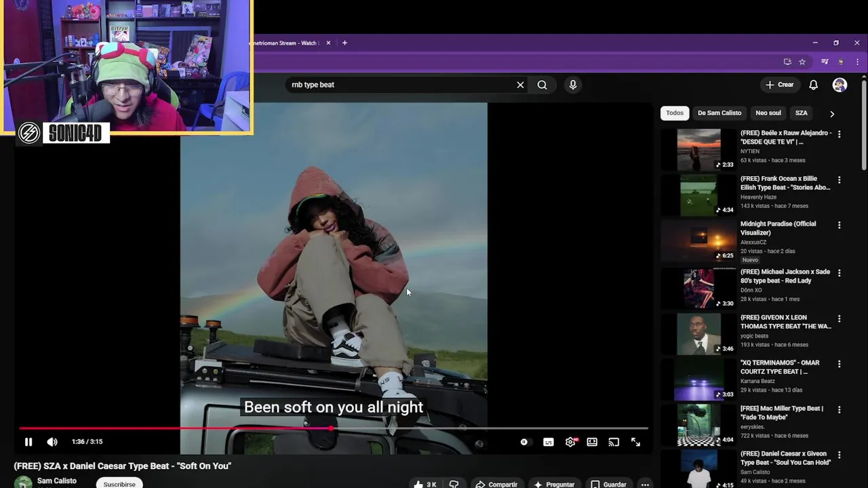Click the 1:36 / 3:15 time display
Image resolution: width=868 pixels, height=488 pixels.
[x=87, y=442]
